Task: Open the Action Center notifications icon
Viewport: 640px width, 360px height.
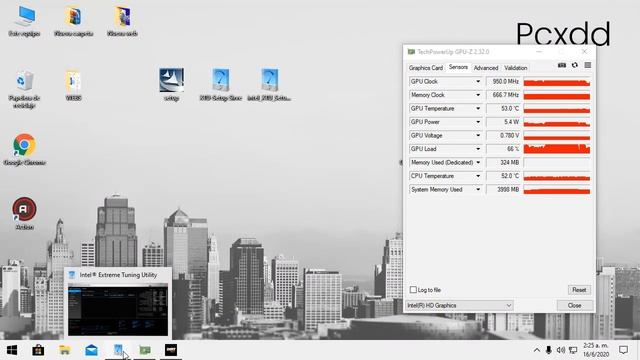Action: (623, 350)
